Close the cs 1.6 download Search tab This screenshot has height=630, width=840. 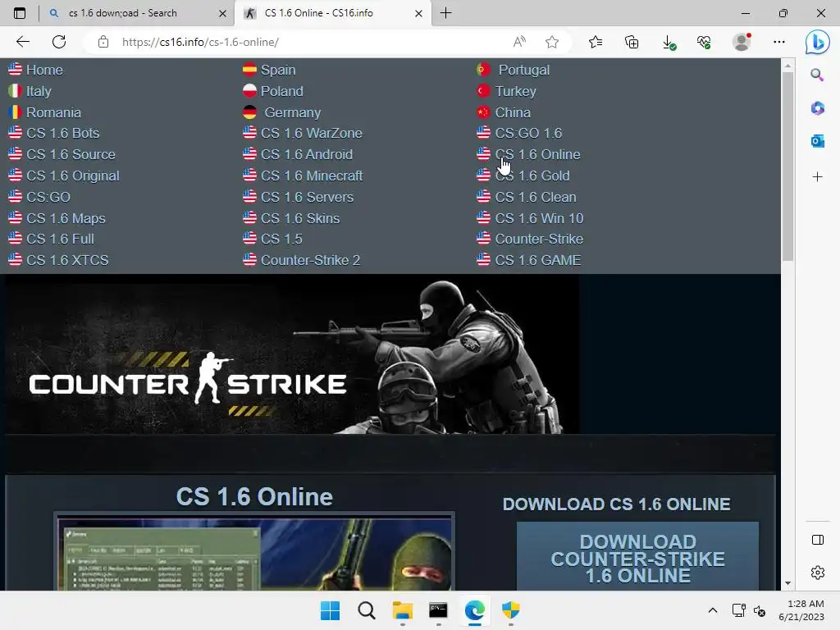[222, 13]
